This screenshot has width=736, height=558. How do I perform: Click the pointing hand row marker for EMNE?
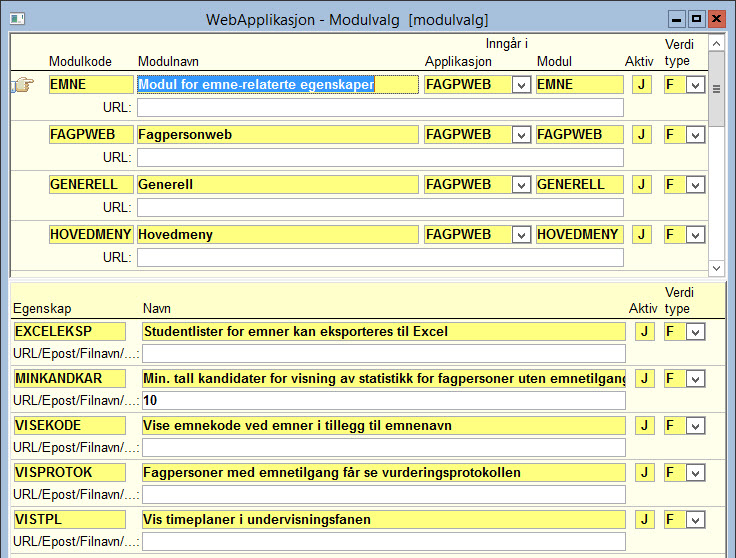(x=23, y=85)
